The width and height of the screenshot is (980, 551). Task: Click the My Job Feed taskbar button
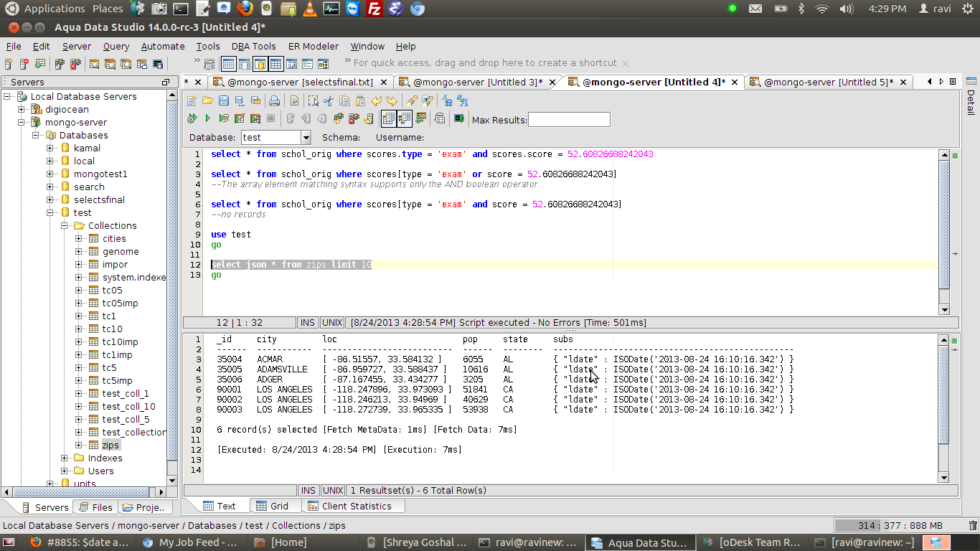pyautogui.click(x=190, y=542)
